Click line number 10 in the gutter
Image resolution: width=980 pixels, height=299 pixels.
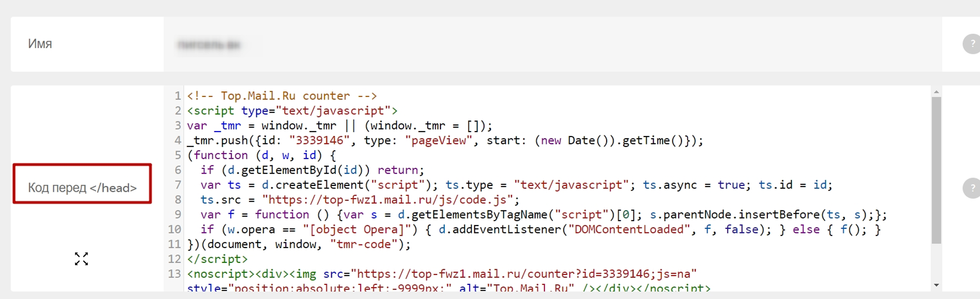(x=174, y=230)
